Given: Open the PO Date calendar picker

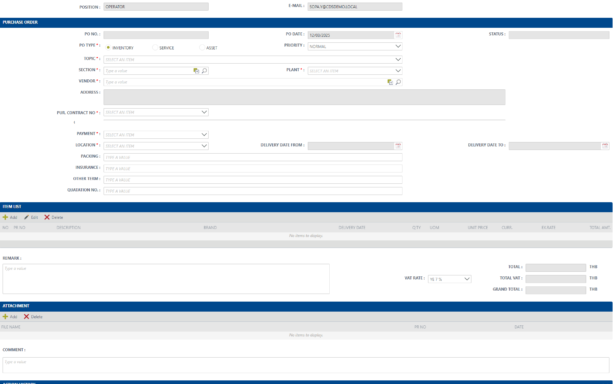Looking at the screenshot, I should point(398,35).
